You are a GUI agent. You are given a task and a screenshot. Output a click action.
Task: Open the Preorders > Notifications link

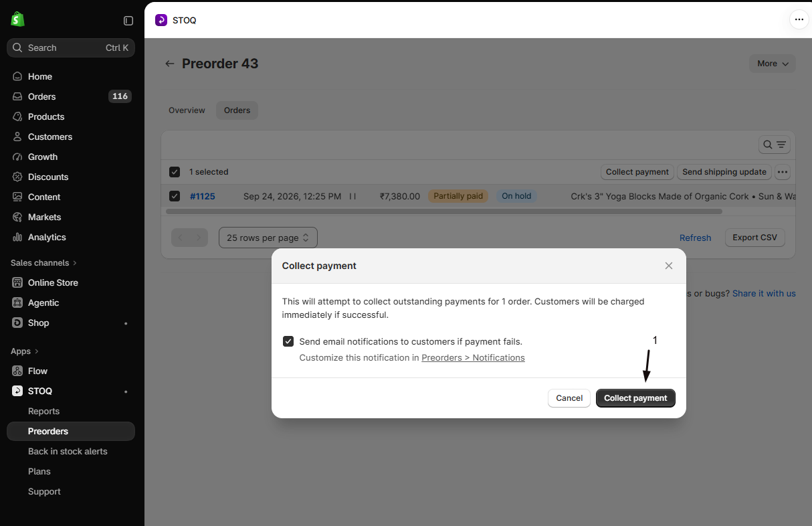coord(473,358)
